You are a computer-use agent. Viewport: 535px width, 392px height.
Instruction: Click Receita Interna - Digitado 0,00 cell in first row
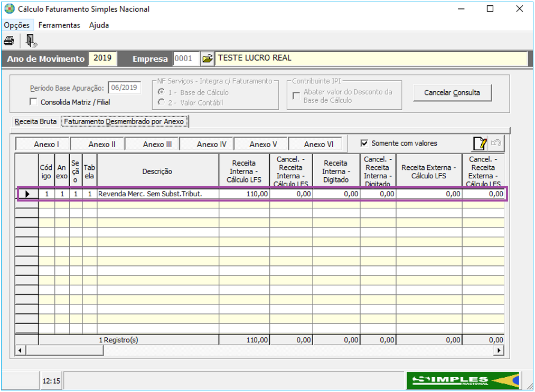click(x=336, y=194)
